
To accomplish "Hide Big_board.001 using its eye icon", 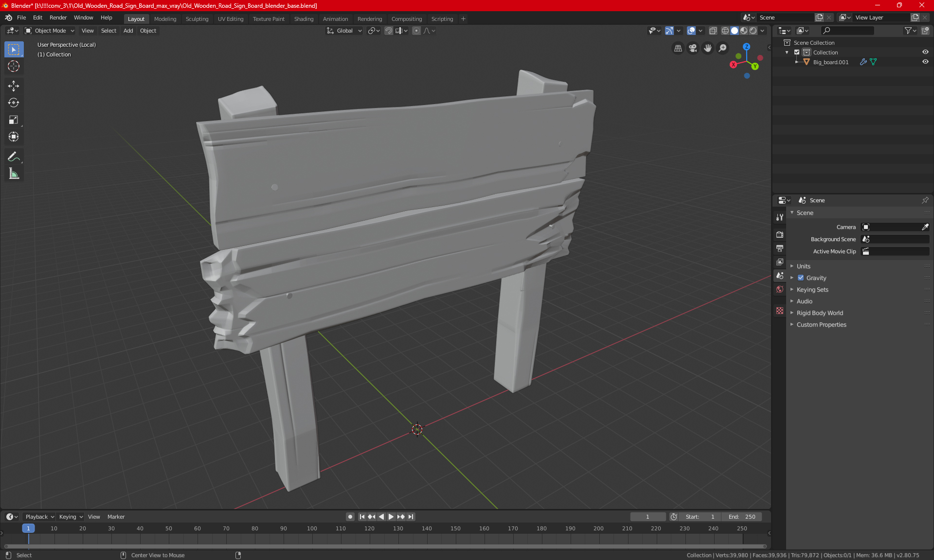I will pos(925,62).
